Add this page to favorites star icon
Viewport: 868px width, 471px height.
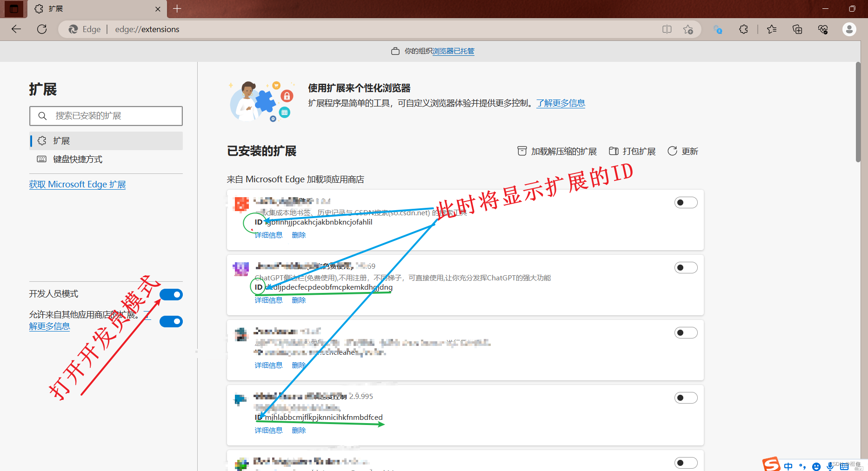coord(688,29)
